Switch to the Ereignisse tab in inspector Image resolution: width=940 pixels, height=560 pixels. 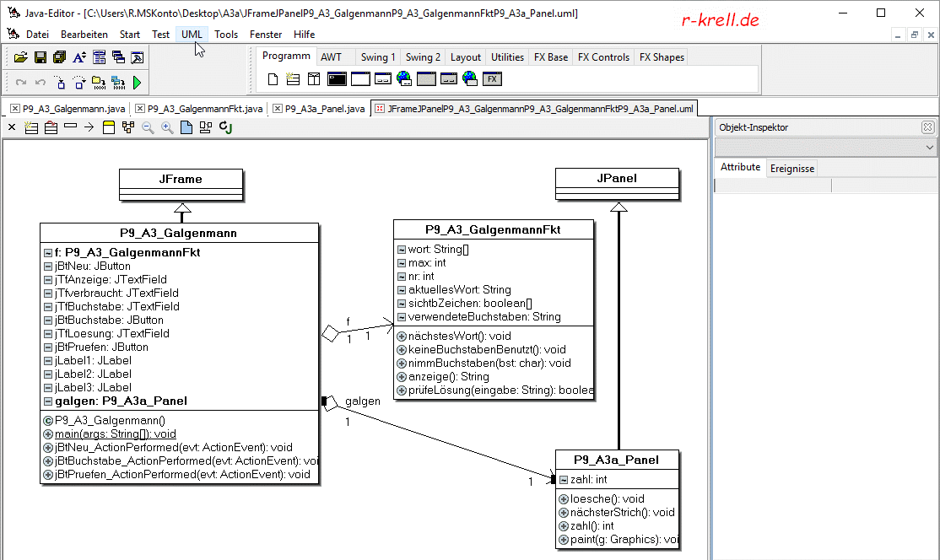click(x=791, y=168)
